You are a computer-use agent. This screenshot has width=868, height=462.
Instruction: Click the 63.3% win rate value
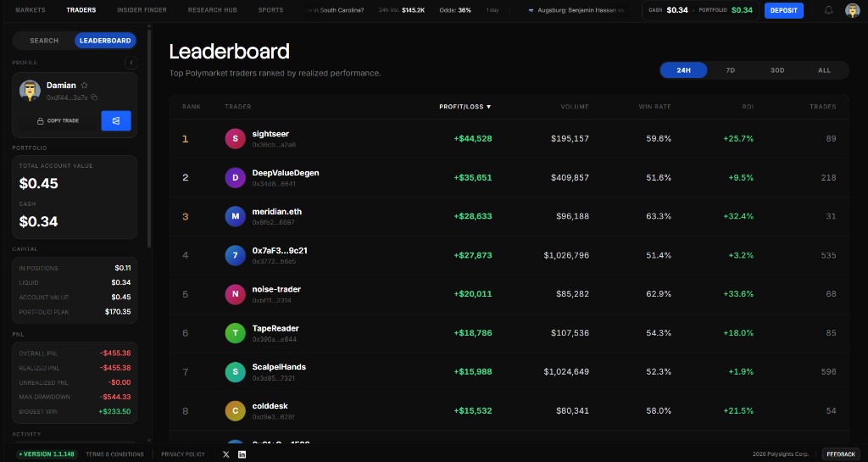tap(659, 216)
